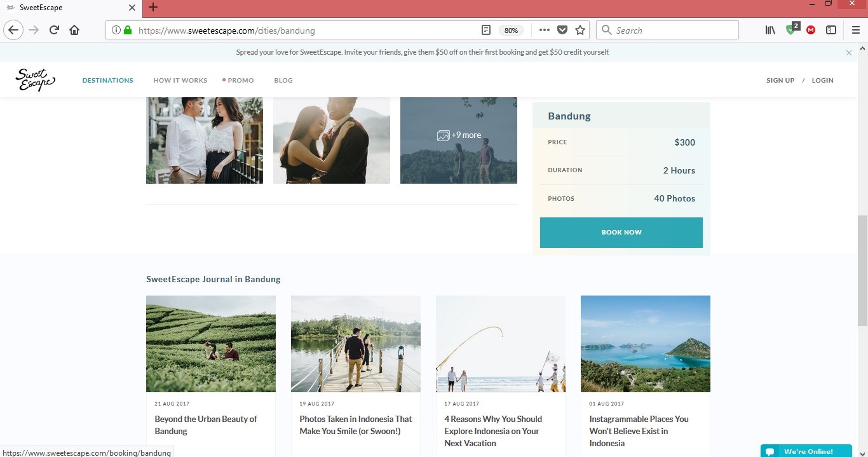Bookmark this page with star icon

coord(580,30)
